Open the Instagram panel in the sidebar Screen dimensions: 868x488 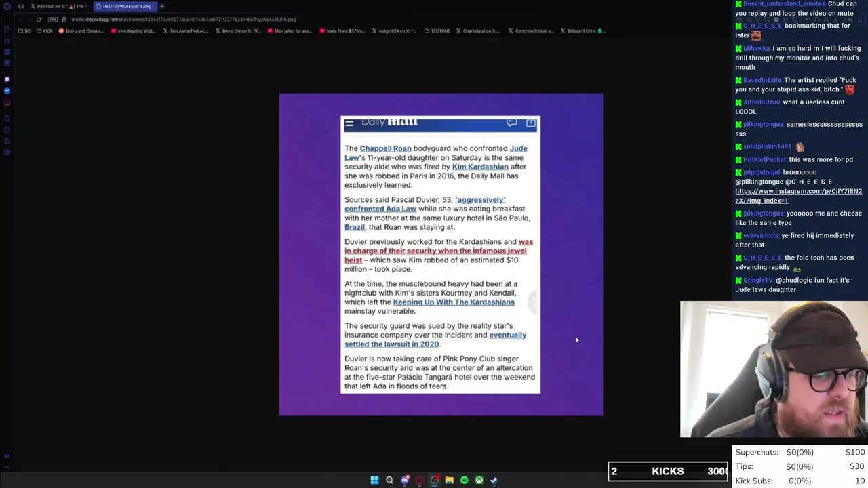click(x=7, y=102)
